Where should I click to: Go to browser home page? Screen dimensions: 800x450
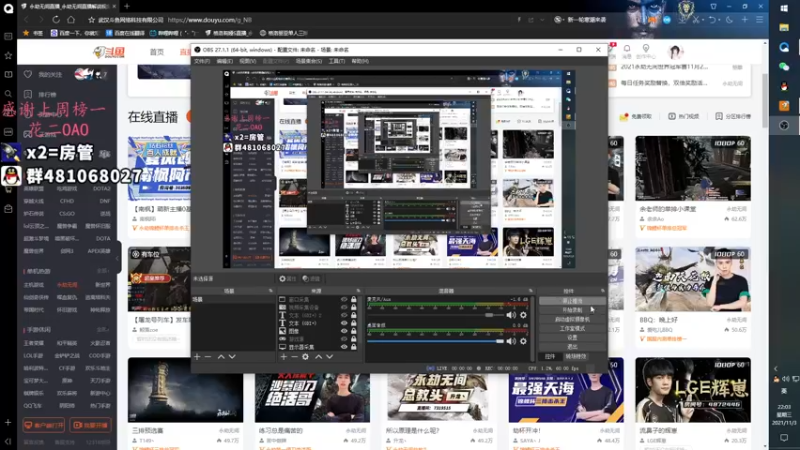(71, 19)
